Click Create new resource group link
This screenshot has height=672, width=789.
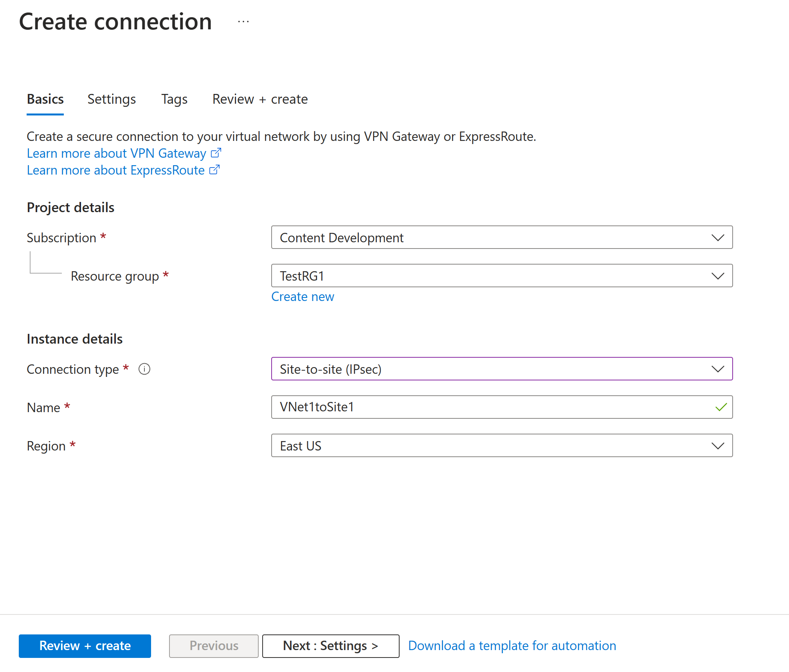tap(303, 297)
